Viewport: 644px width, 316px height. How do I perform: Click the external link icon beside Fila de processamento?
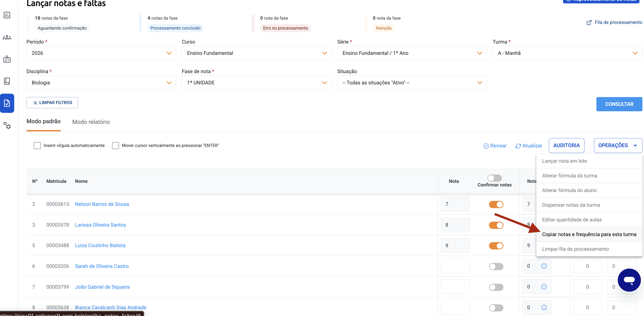(589, 23)
